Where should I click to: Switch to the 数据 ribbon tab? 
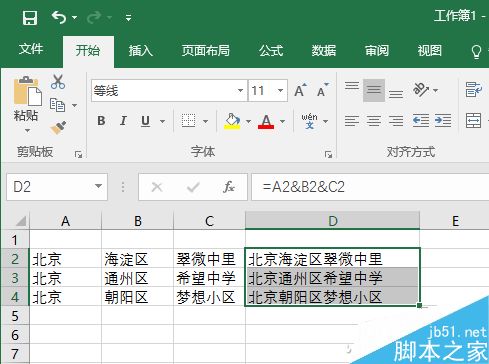[324, 51]
